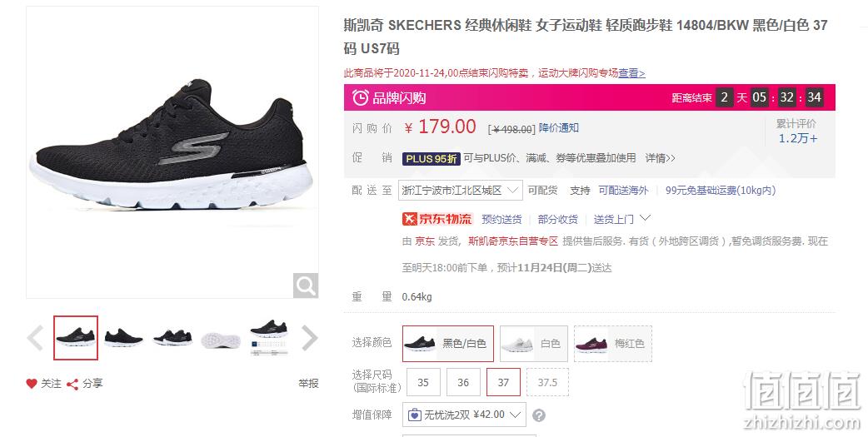Click the PLUS 95折 promotion badge
The image size is (868, 437).
[432, 159]
